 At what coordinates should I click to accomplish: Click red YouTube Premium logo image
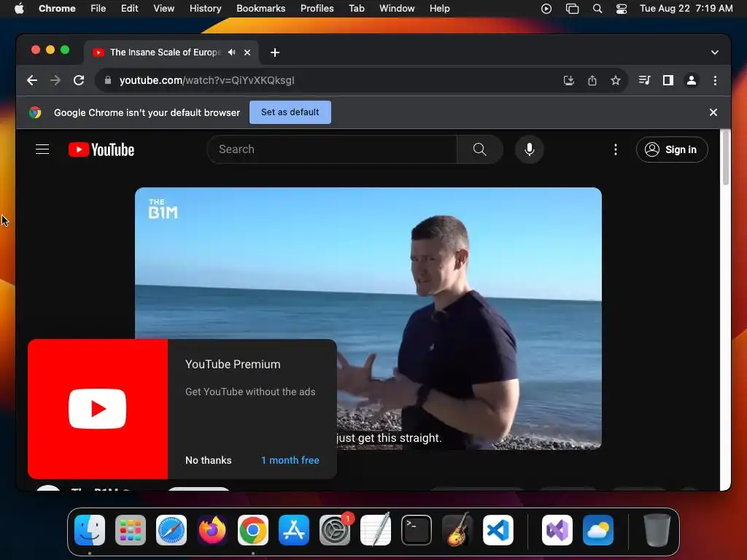[98, 409]
